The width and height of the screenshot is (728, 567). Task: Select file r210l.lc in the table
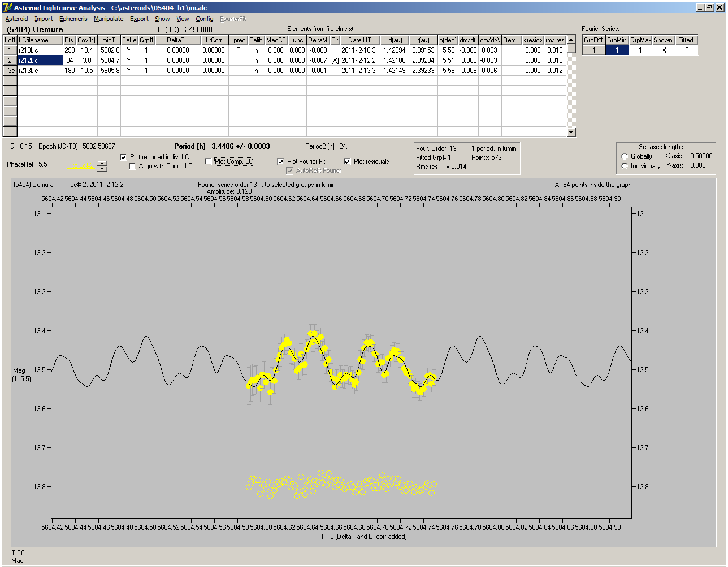40,50
